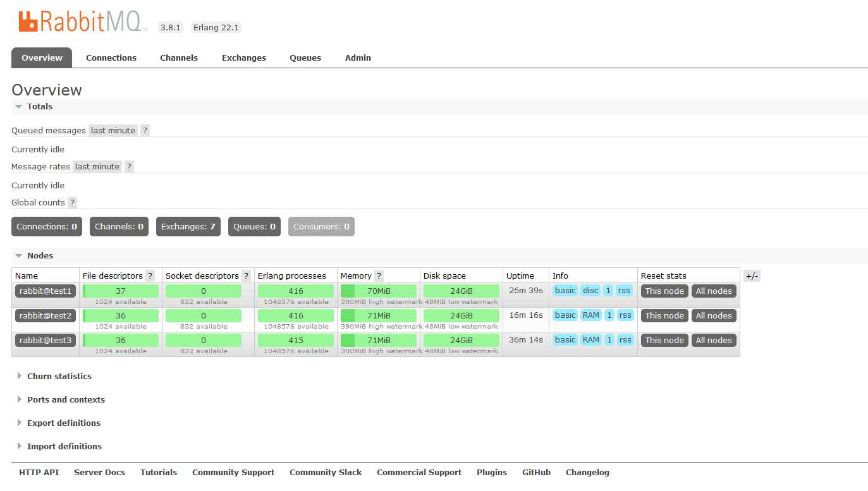Reset All nodes stats in rabbit@test1 row

[x=714, y=291]
